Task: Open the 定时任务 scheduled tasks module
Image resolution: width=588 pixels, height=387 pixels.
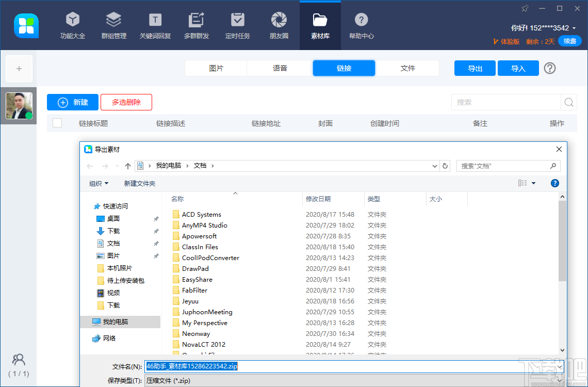Action: tap(238, 25)
